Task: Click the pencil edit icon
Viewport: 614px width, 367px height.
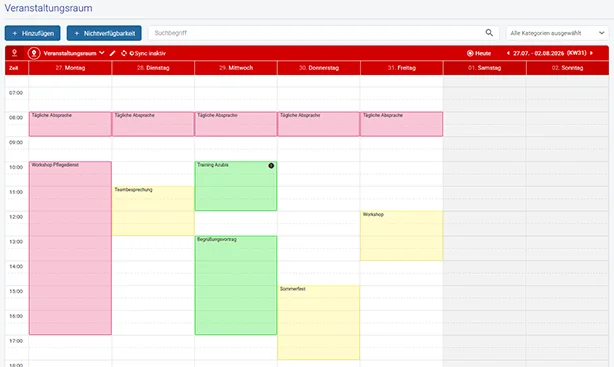Action: tap(113, 53)
